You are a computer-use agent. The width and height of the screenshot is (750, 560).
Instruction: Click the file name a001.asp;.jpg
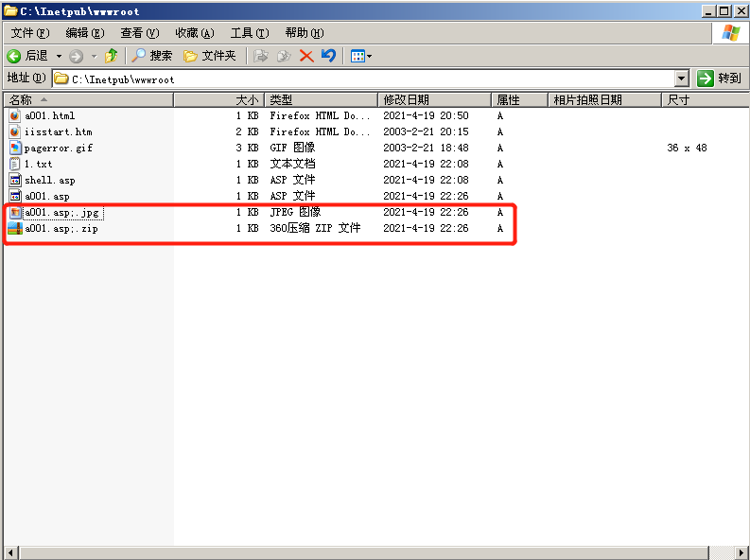62,212
